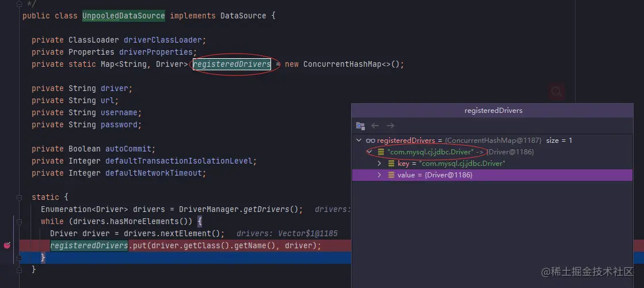Click the while keyword
Image resolution: width=644 pixels, height=288 pixels.
(x=52, y=221)
